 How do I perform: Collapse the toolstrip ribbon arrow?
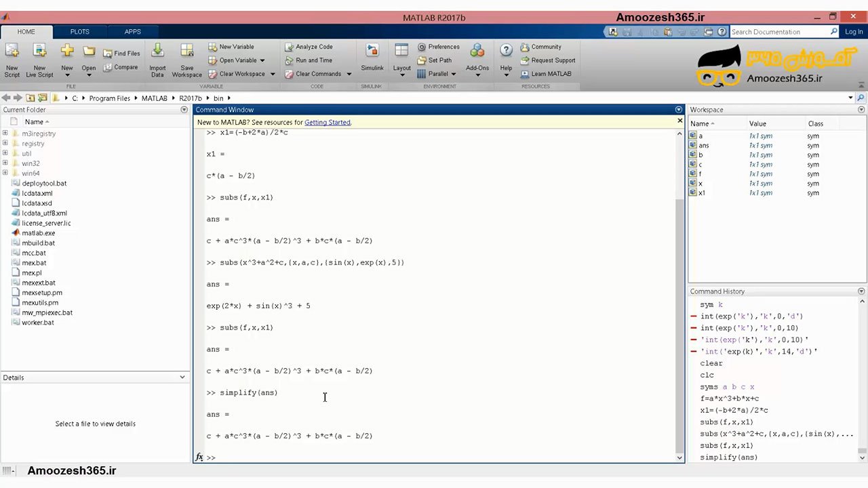pyautogui.click(x=861, y=87)
